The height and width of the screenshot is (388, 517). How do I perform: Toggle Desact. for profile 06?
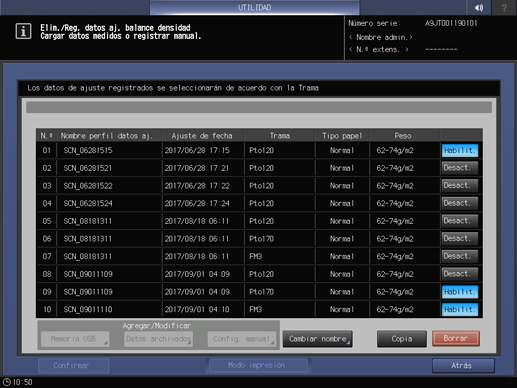pyautogui.click(x=460, y=238)
